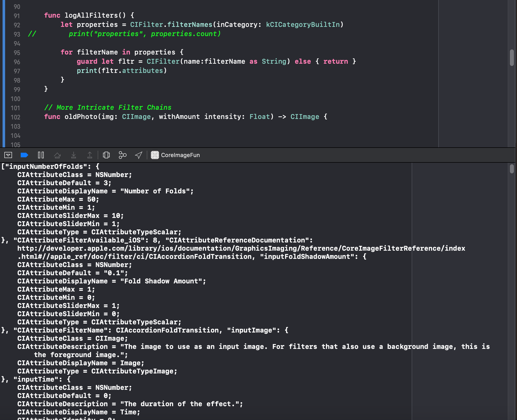517x420 pixels.
Task: Open CoreImageFun process menu
Action: (180, 155)
